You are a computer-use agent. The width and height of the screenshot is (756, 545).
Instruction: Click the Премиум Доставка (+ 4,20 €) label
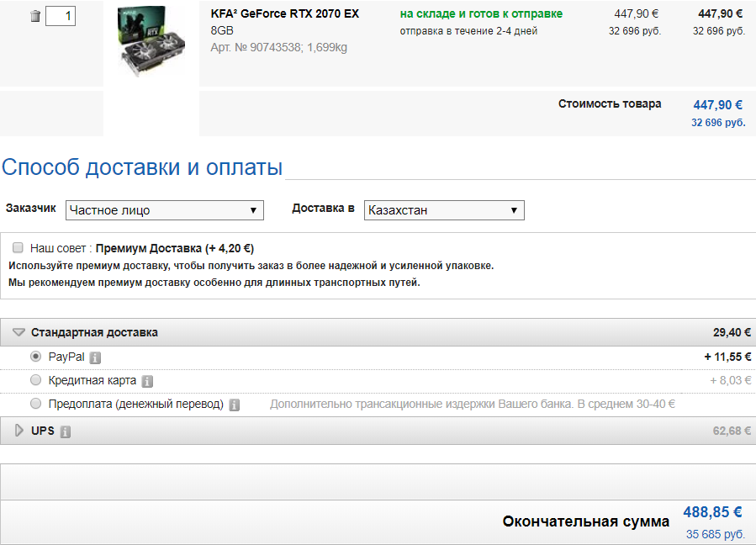click(175, 248)
